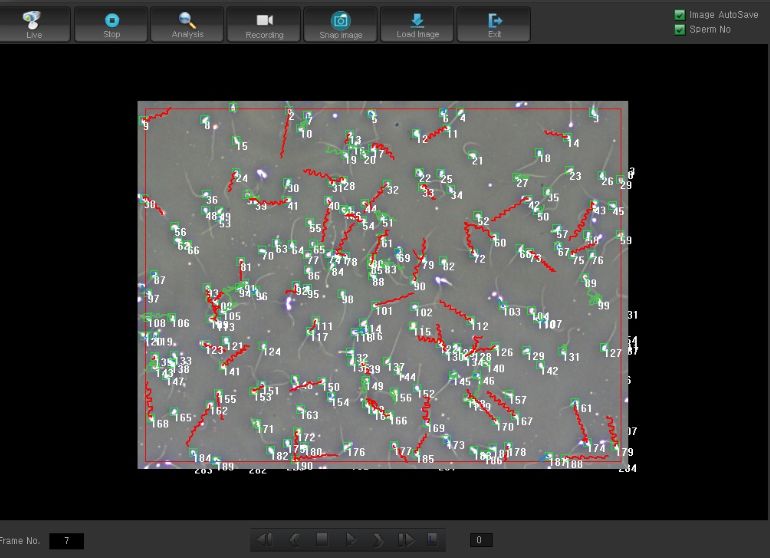Stop playback using the square button
770x558 pixels.
pyautogui.click(x=322, y=540)
